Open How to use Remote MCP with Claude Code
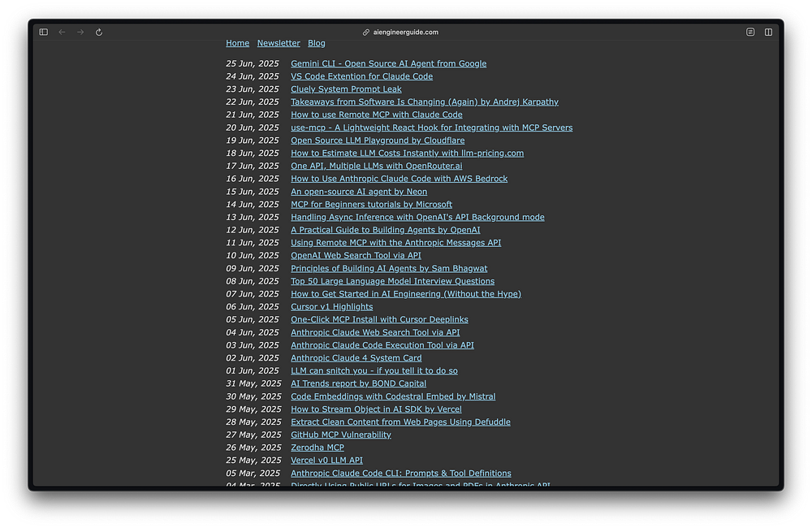 point(377,115)
